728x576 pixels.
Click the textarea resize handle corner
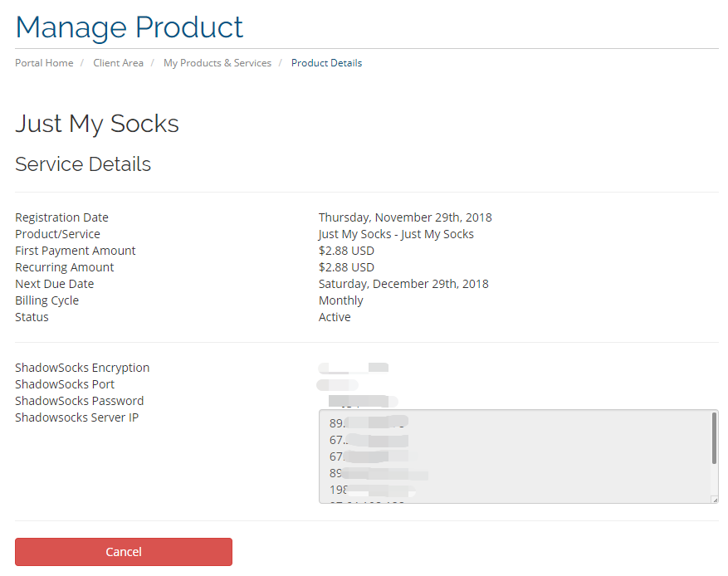click(714, 499)
